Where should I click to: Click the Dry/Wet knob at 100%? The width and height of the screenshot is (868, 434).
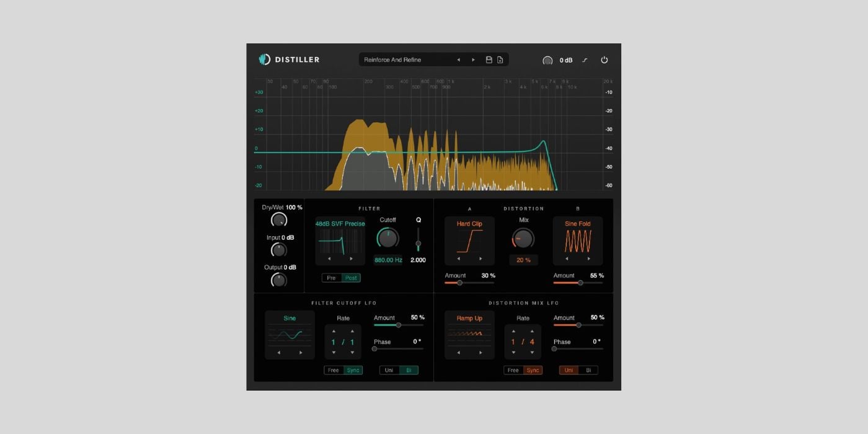tap(279, 221)
